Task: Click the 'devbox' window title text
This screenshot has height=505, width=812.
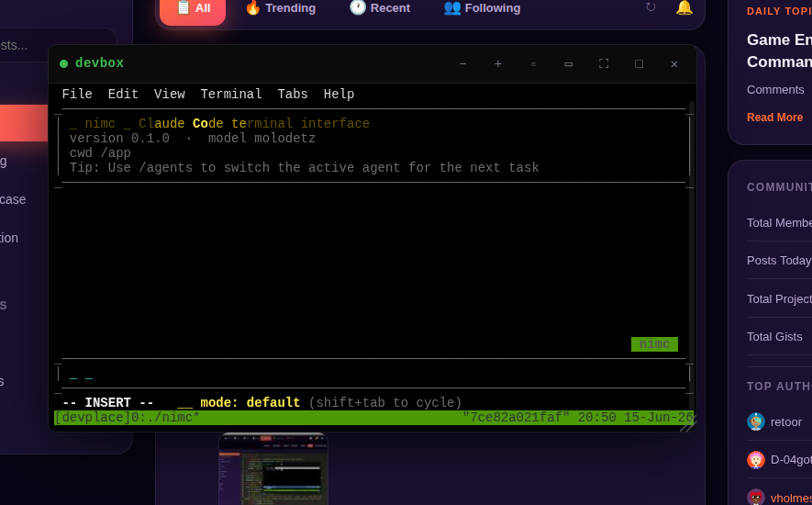Action: click(99, 62)
